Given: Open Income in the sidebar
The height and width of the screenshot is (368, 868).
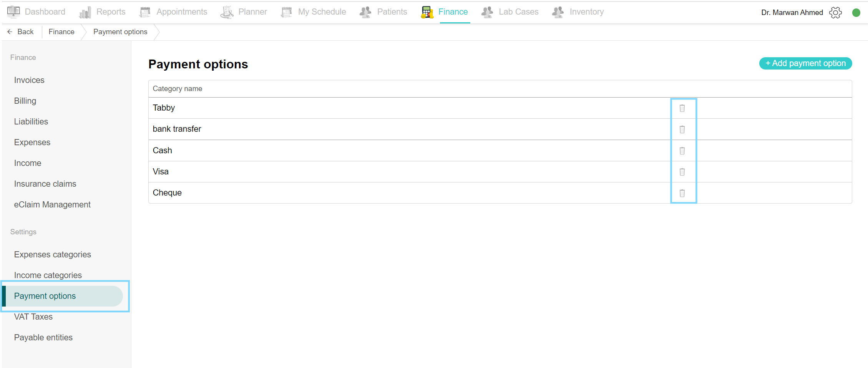Looking at the screenshot, I should click(x=28, y=163).
